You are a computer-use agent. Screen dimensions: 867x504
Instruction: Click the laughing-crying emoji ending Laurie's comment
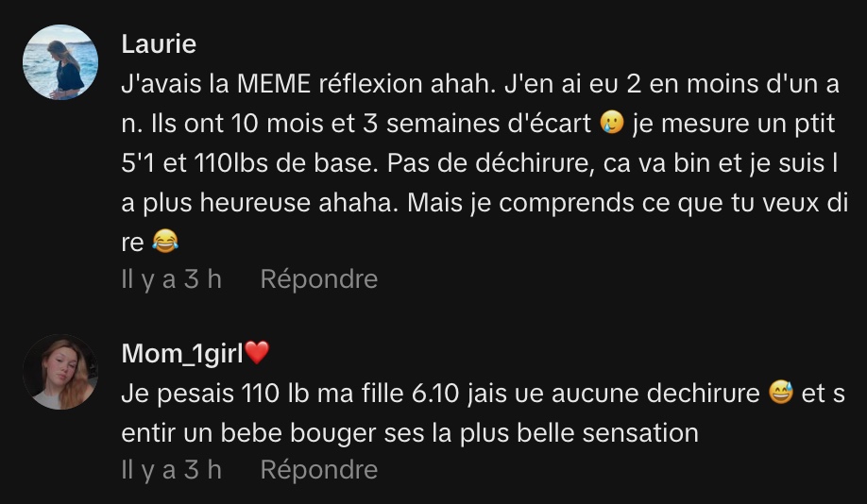coord(164,243)
